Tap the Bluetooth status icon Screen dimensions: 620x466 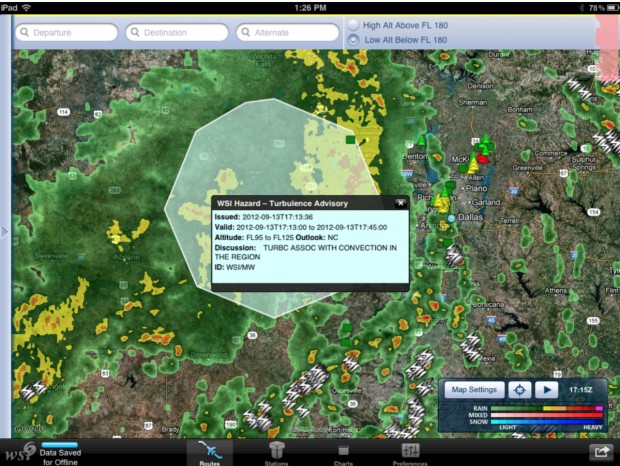582,8
